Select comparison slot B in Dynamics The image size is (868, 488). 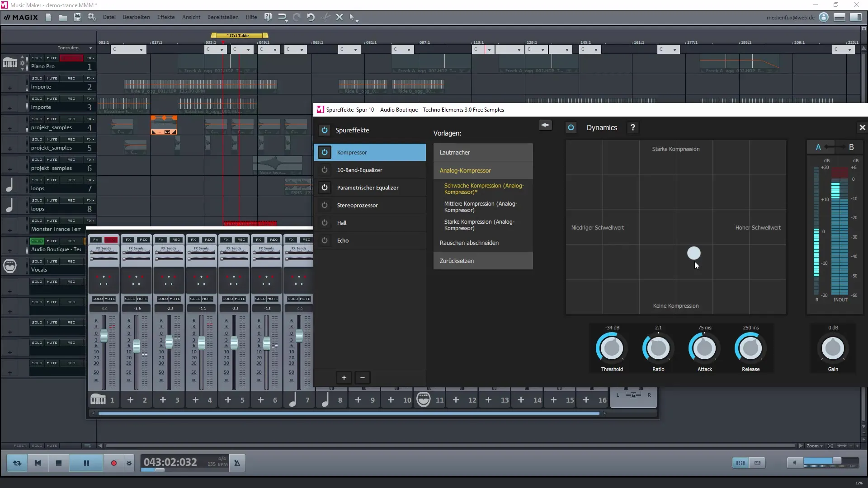tap(851, 147)
